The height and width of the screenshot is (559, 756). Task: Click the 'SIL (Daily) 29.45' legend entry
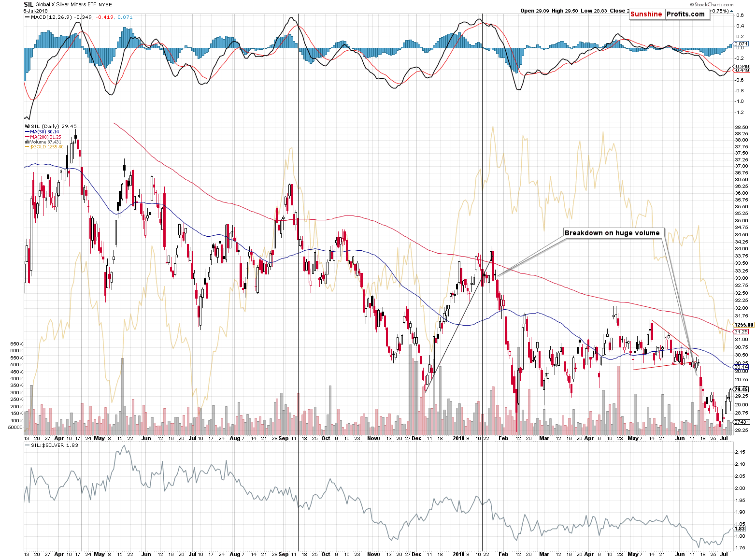[51, 126]
